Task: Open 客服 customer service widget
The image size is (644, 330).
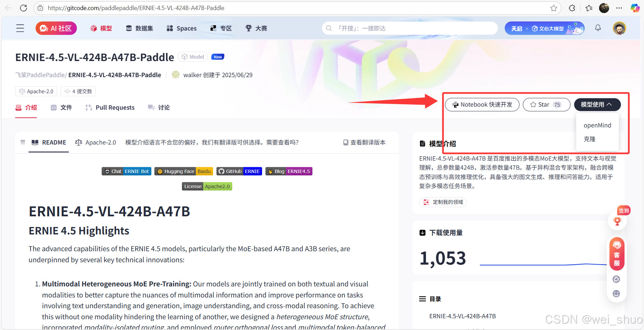Action: (x=617, y=254)
